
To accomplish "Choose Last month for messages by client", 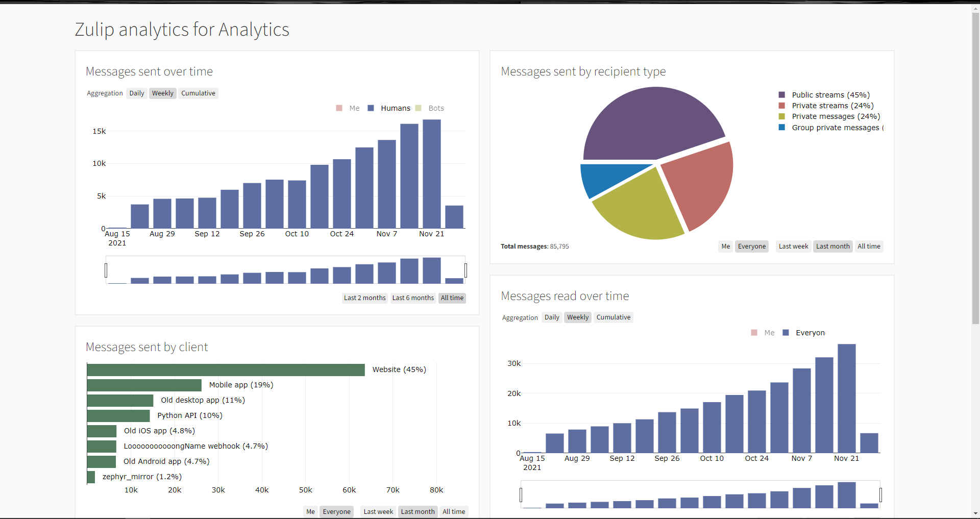I will tap(418, 512).
